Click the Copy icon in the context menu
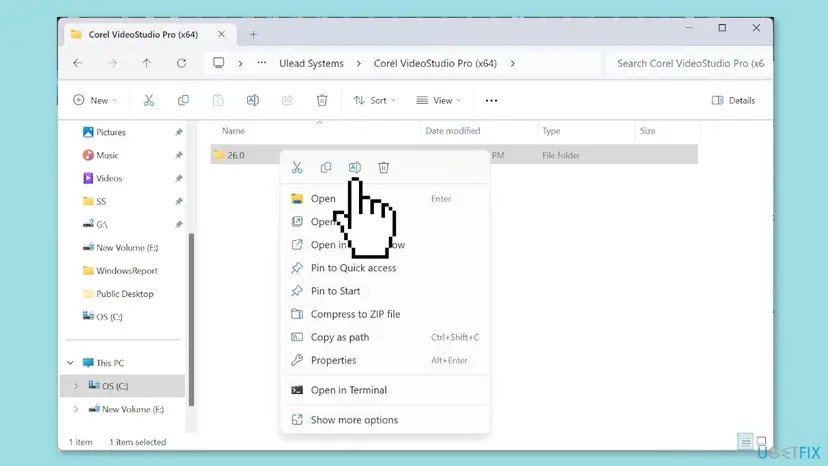The height and width of the screenshot is (466, 828). point(326,168)
